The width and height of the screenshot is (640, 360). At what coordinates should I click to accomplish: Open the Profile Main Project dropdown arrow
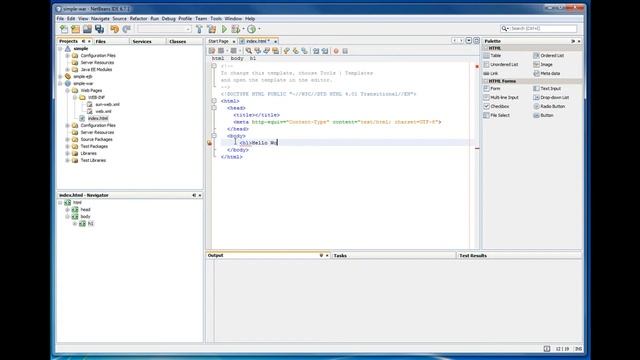[259, 29]
